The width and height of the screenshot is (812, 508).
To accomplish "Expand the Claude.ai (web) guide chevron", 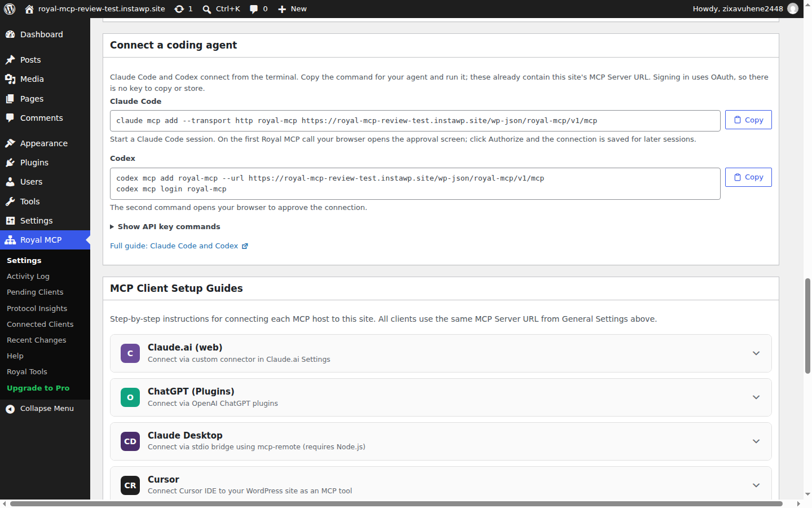I will (756, 353).
